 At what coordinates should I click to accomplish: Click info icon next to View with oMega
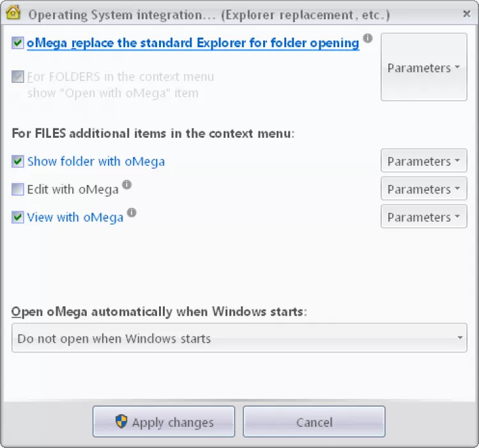click(x=132, y=213)
